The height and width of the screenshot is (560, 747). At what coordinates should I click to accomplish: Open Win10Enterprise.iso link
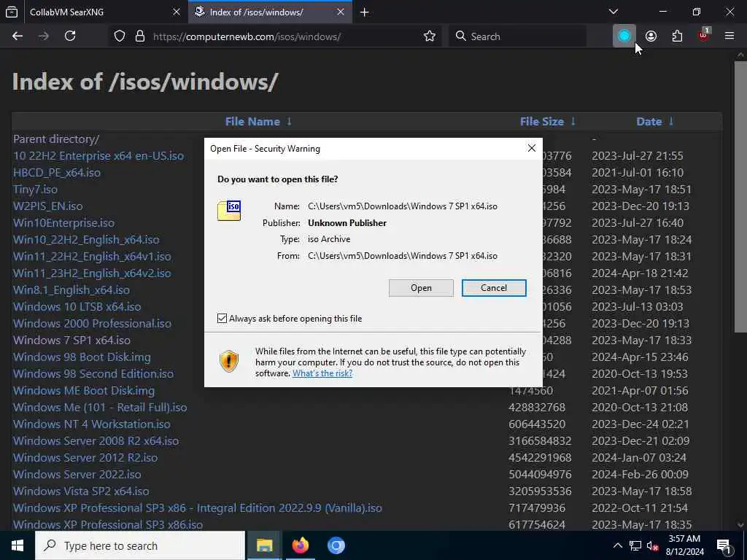(x=64, y=223)
